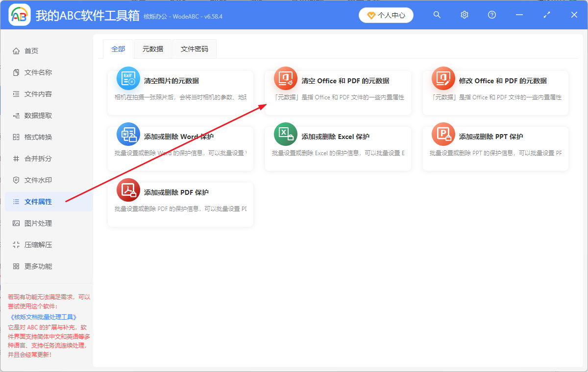Click the 《核烁文档批量处理工具》 link
This screenshot has height=372, width=588.
point(43,317)
